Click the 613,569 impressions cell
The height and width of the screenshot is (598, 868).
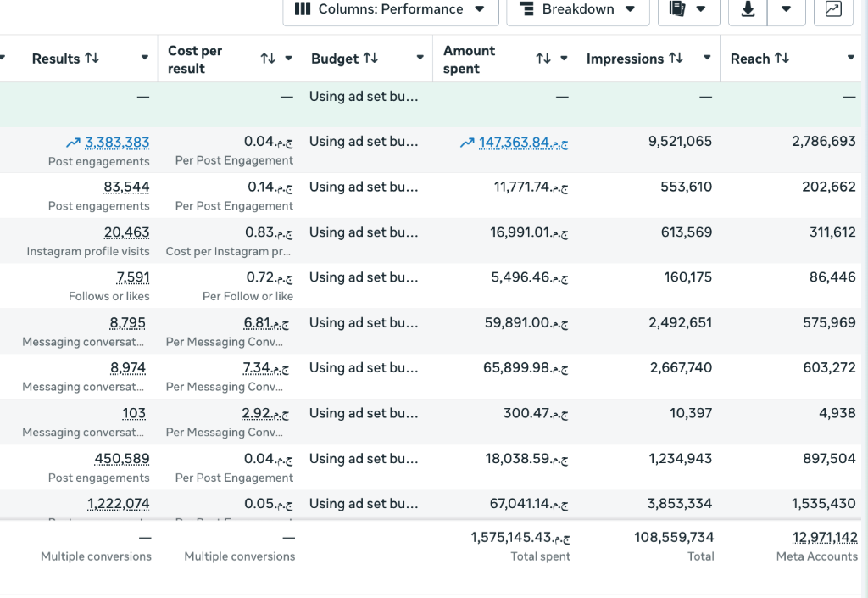click(687, 232)
